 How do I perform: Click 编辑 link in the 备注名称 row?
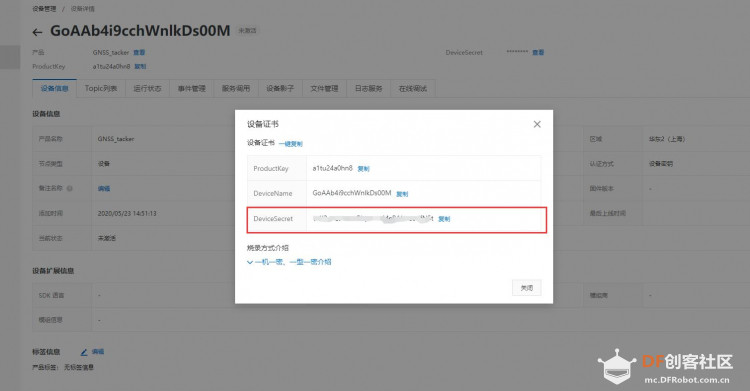point(104,189)
